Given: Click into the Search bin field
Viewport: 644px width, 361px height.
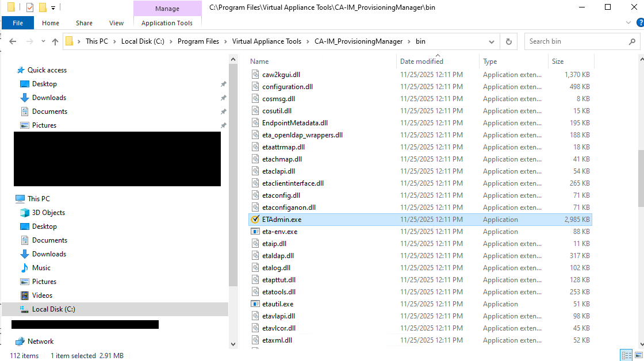Looking at the screenshot, I should [x=575, y=41].
